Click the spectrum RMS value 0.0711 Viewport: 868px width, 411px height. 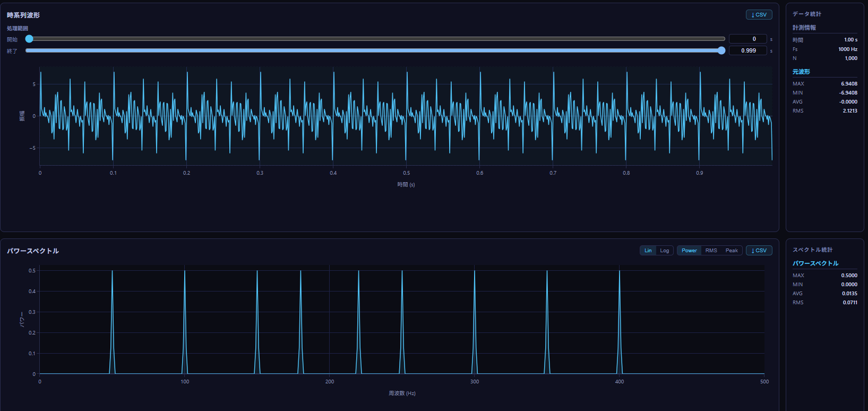[850, 303]
